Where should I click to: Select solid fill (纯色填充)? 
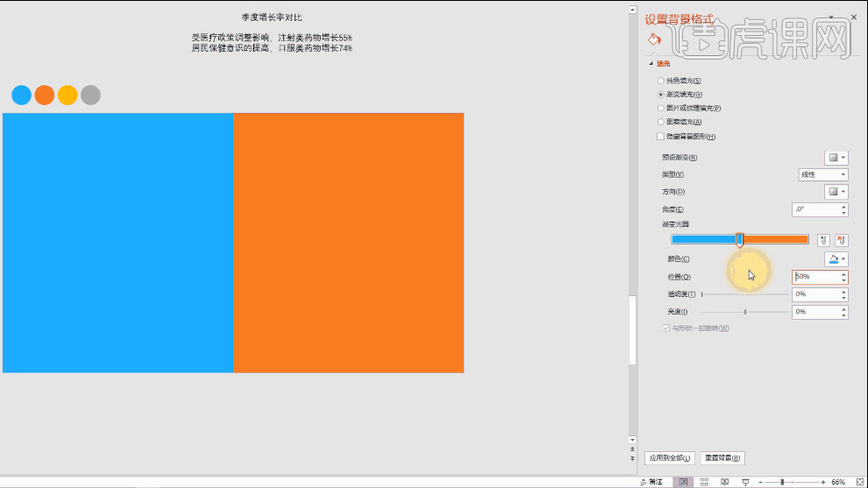679,81
